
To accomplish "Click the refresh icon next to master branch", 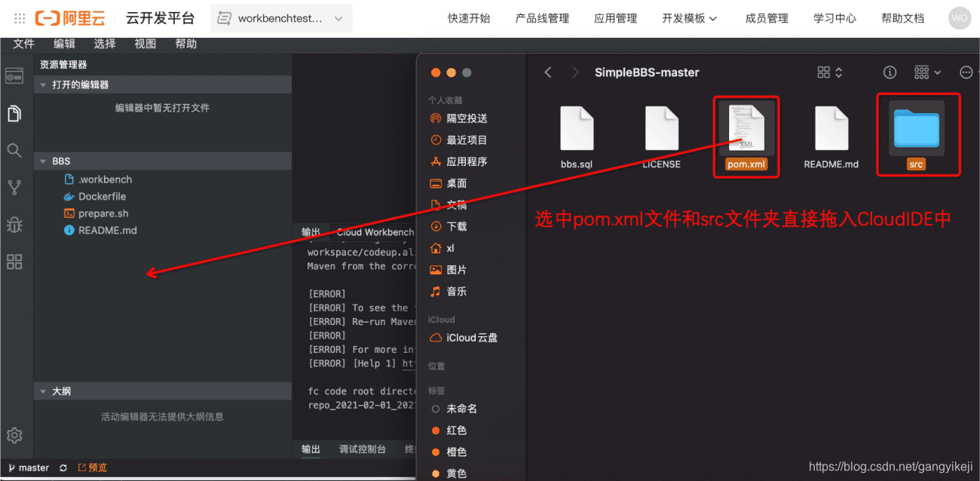I will 63,467.
